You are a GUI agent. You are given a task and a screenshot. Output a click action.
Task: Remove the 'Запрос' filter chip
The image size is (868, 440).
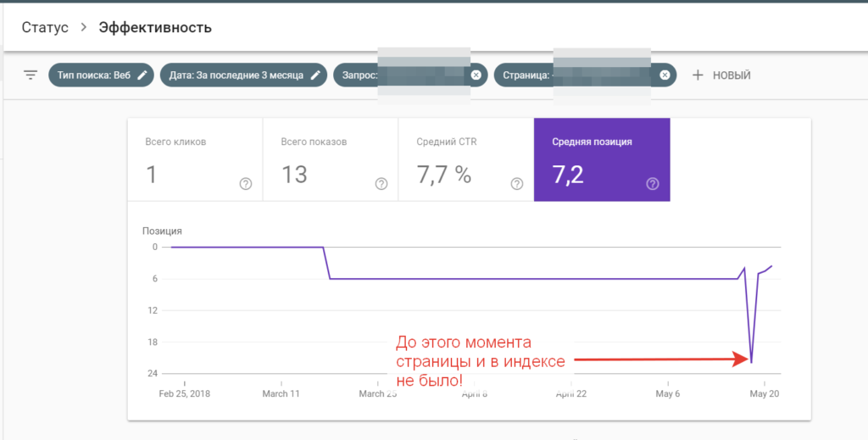[476, 75]
